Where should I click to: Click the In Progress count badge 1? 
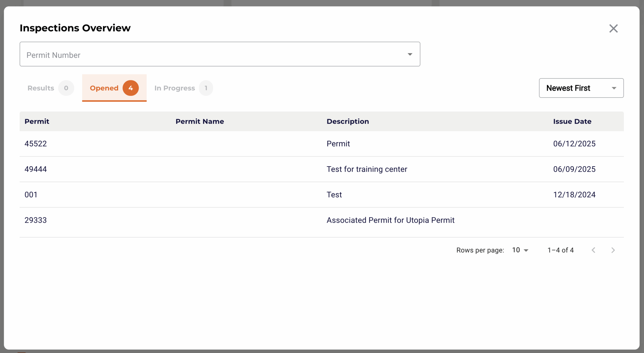coord(206,88)
